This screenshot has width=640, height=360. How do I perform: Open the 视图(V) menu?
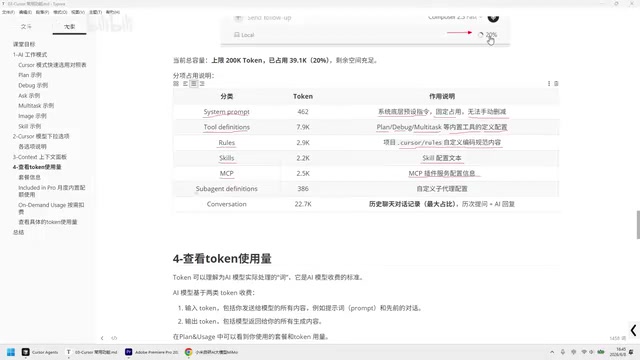(78, 12)
